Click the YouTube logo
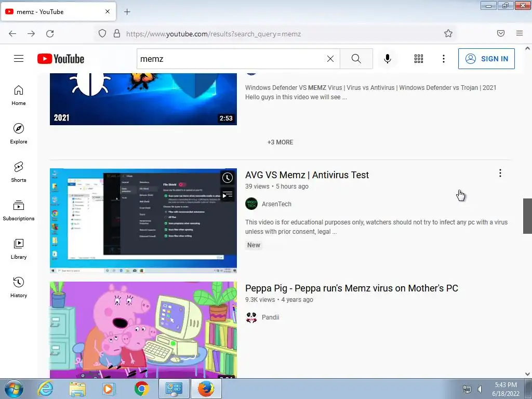Viewport: 532px width, 399px height. tap(61, 59)
